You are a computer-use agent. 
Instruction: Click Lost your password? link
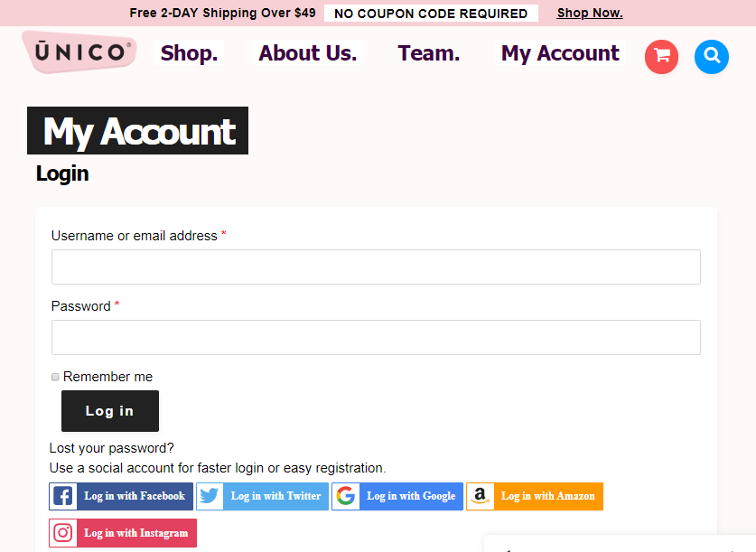pos(112,448)
